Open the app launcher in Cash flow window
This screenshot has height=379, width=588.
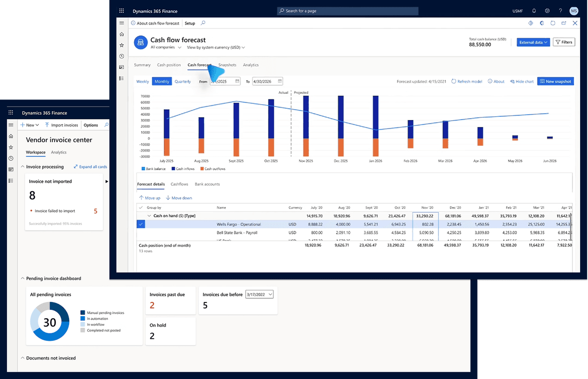point(122,11)
